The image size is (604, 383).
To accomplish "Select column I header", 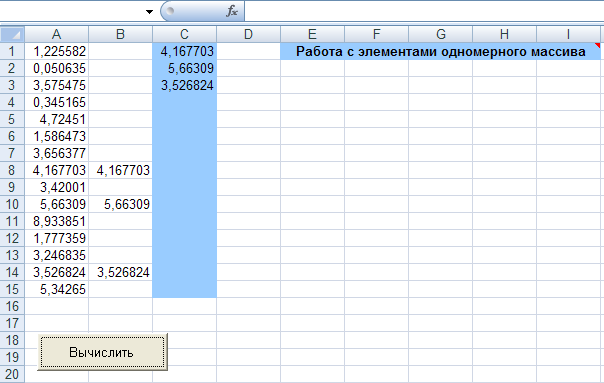I will (568, 34).
